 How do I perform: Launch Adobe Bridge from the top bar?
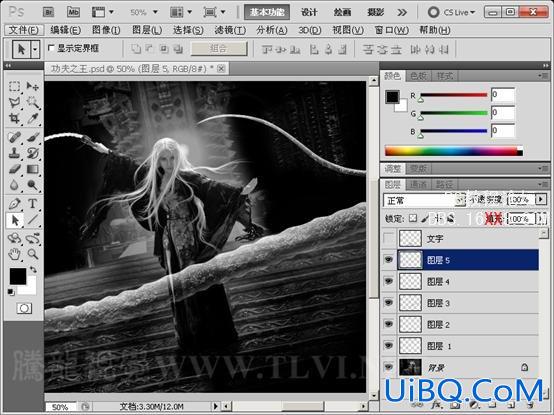point(48,12)
